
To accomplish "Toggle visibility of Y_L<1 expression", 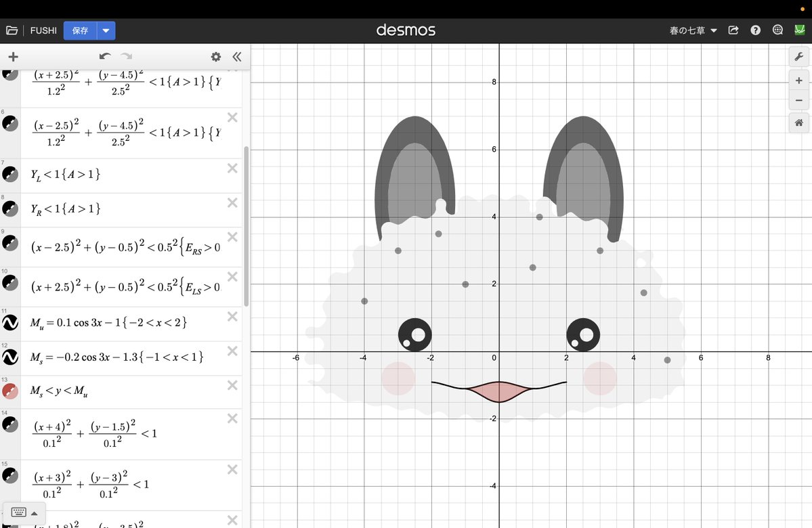I will tap(10, 174).
